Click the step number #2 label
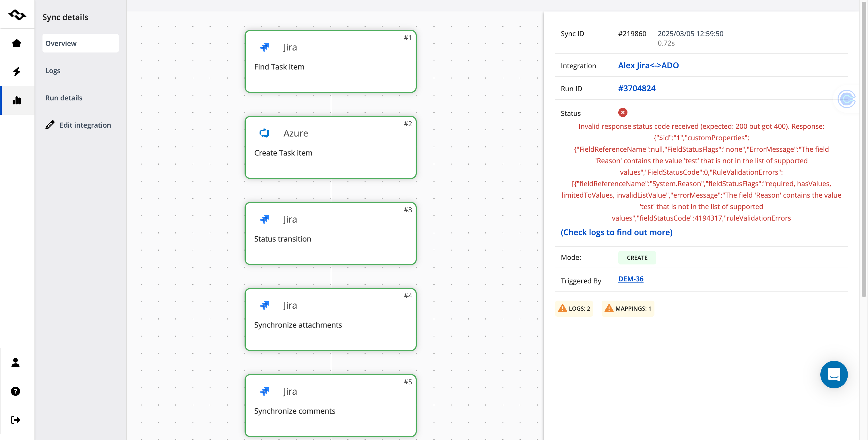The height and width of the screenshot is (440, 868). click(x=408, y=124)
